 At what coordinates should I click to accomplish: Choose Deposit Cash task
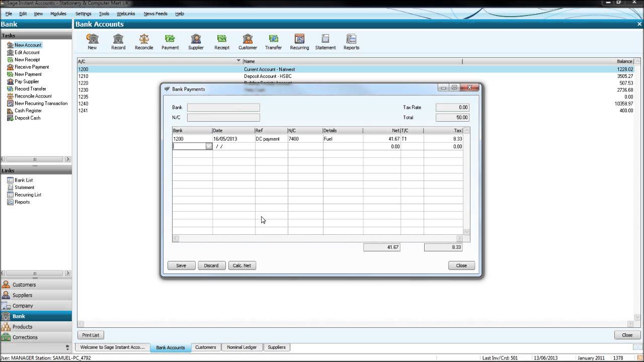[x=27, y=118]
